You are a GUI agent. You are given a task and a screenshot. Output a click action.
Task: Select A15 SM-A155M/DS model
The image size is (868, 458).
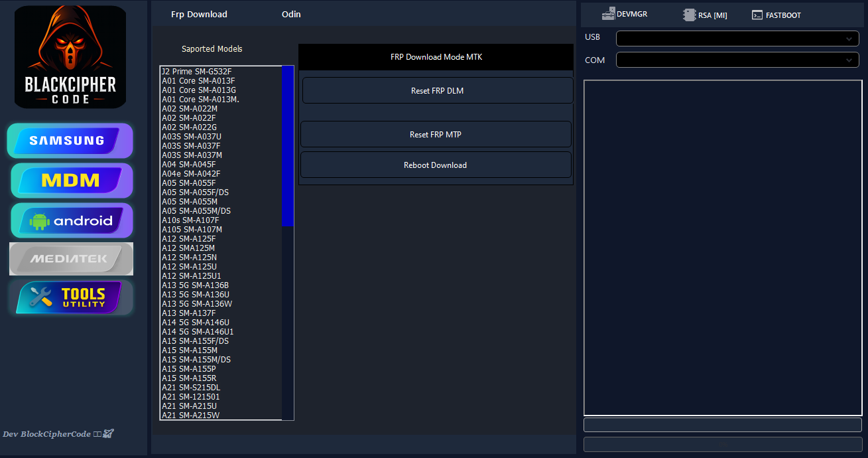coord(196,359)
